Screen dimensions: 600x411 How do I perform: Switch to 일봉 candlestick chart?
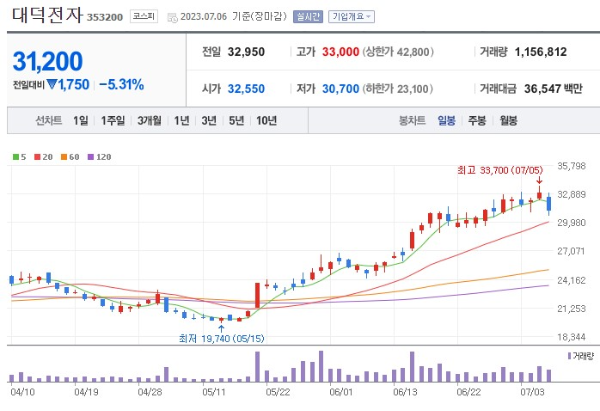pos(446,121)
